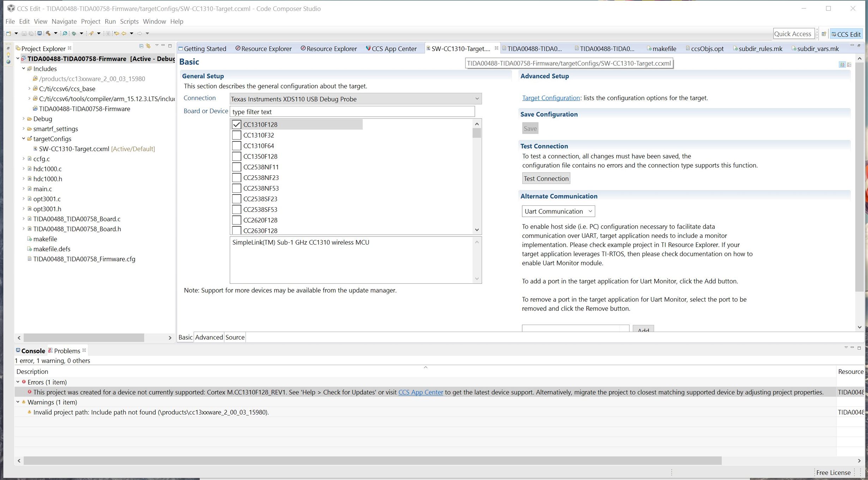Screen dimensions: 868x480
Task: Minimize the editor area
Action: [x=852, y=46]
